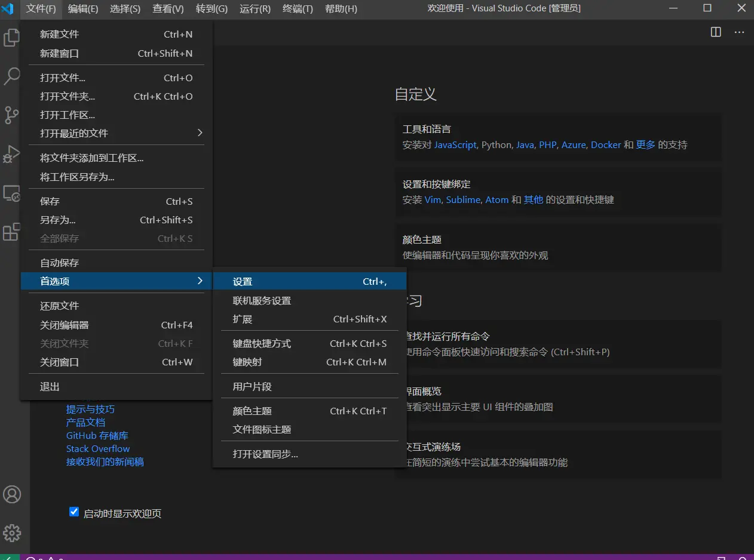Open the 文件(F) menu
Screen dimensions: 754x560
coord(41,8)
